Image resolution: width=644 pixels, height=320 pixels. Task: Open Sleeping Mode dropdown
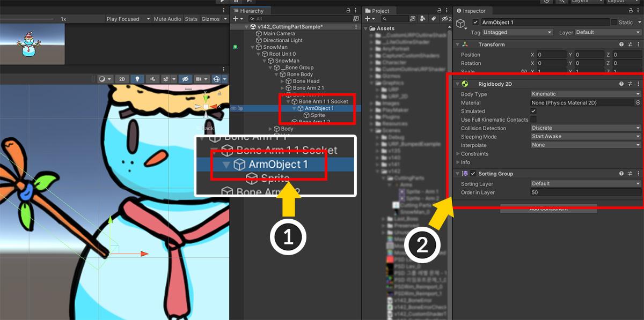click(x=586, y=137)
